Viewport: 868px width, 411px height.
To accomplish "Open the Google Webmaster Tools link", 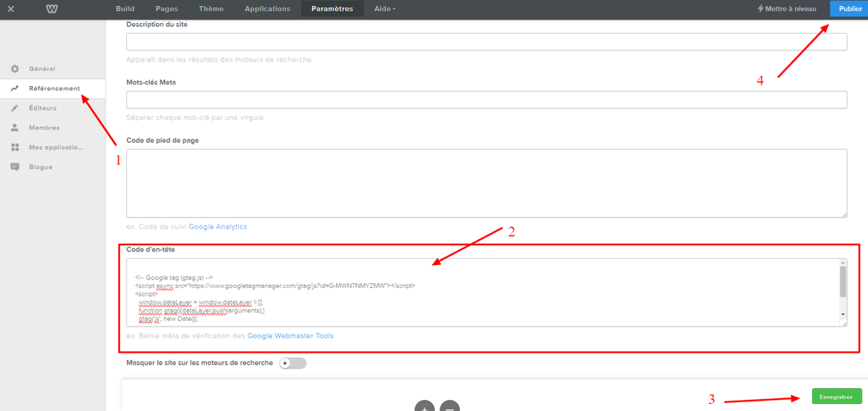I will pyautogui.click(x=290, y=336).
